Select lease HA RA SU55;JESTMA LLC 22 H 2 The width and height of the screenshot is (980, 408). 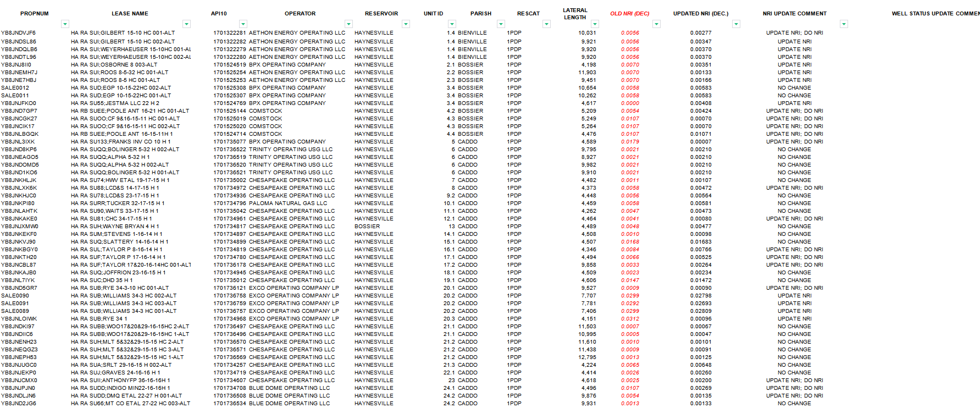pyautogui.click(x=115, y=103)
